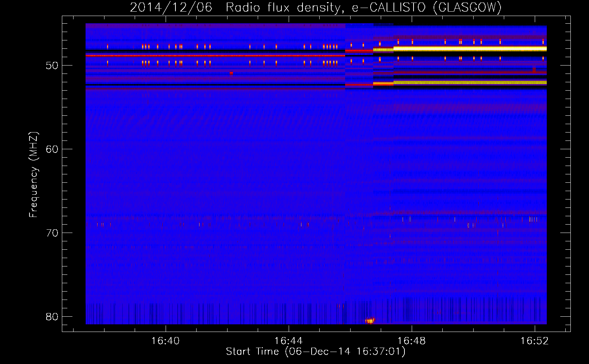
Task: Click the bright yellow burst near 80 MHz
Action: pyautogui.click(x=370, y=321)
